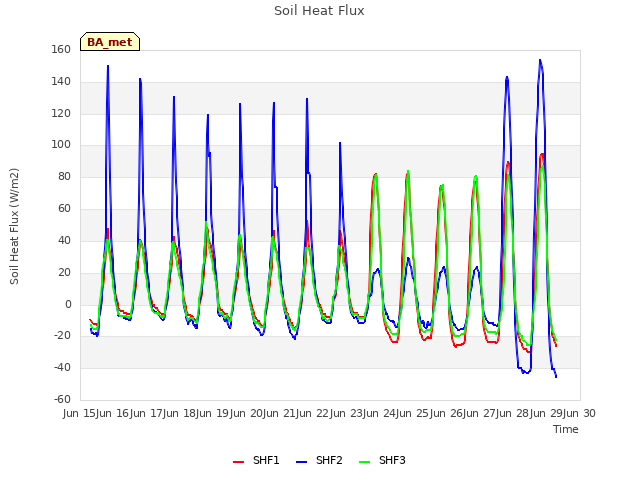Screen dimensions: 640x480
Task: Click the 0 y-axis tick label
Action: tap(68, 304)
